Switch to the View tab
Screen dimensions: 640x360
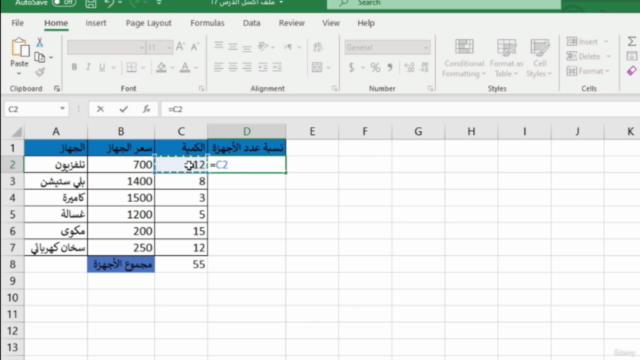pos(331,23)
